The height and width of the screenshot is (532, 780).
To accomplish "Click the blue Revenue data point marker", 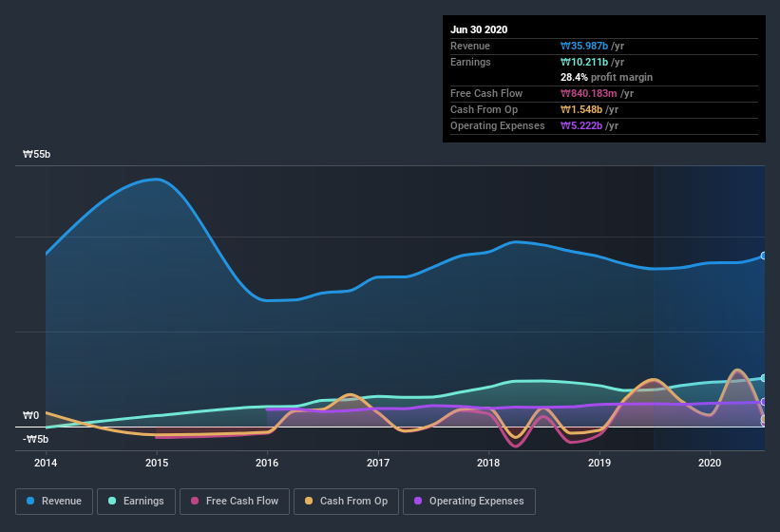I will (764, 256).
